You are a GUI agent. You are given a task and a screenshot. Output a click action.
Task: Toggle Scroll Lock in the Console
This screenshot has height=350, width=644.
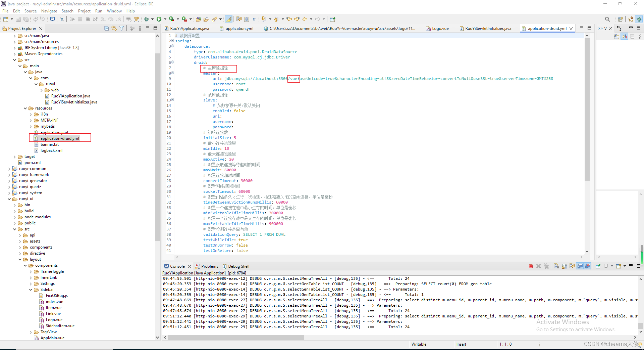pyautogui.click(x=564, y=266)
